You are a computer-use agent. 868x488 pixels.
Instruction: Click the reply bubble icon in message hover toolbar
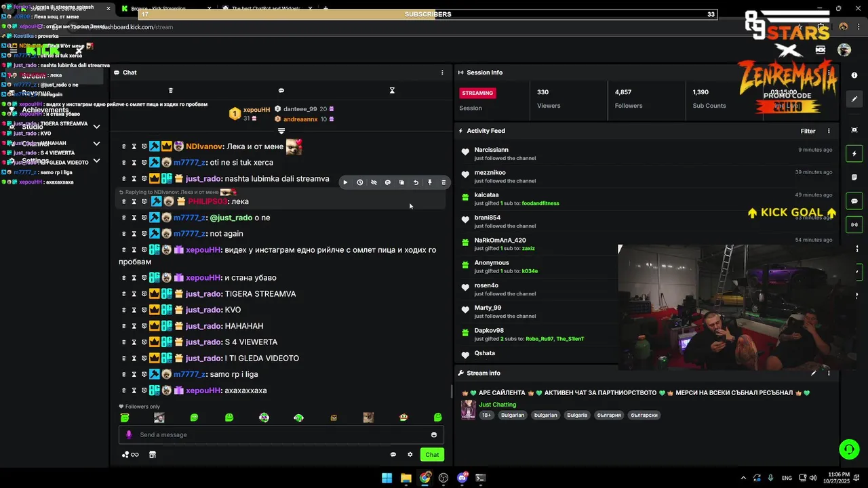(388, 182)
